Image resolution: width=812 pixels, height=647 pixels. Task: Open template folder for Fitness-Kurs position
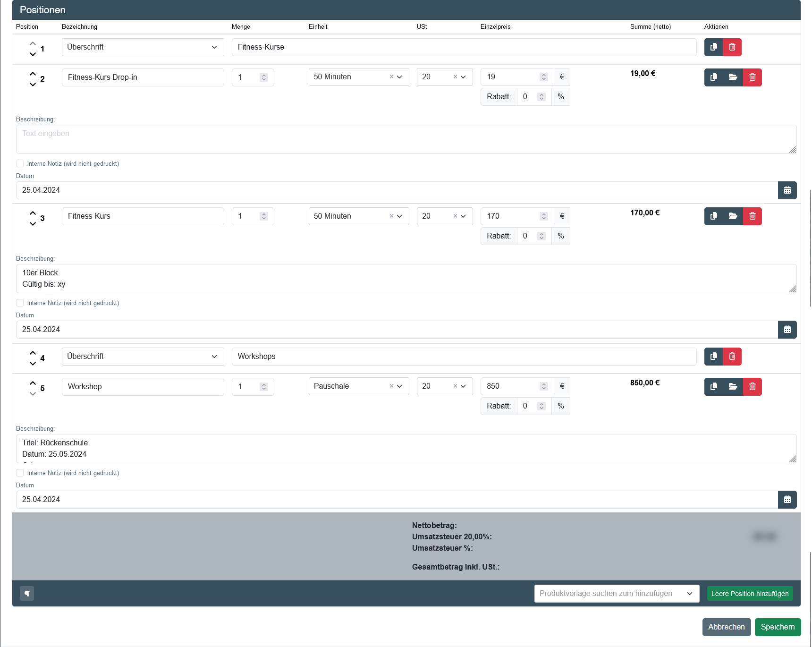click(733, 216)
